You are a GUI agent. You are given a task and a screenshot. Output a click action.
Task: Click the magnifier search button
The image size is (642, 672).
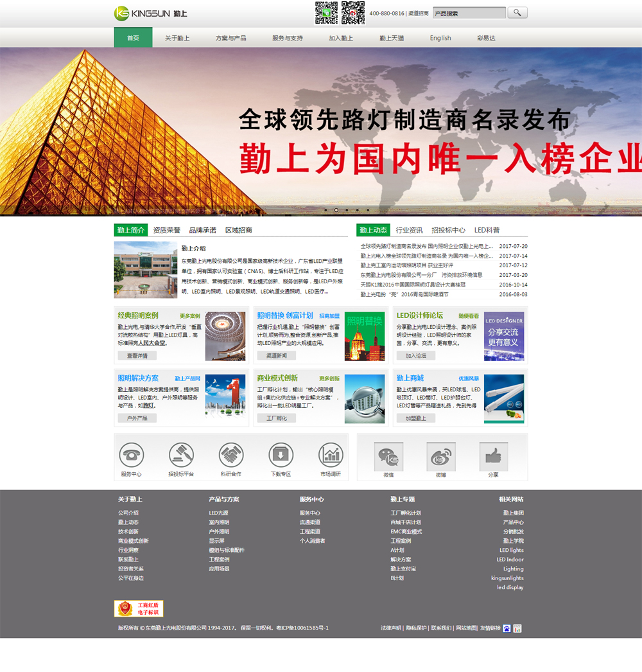(517, 13)
